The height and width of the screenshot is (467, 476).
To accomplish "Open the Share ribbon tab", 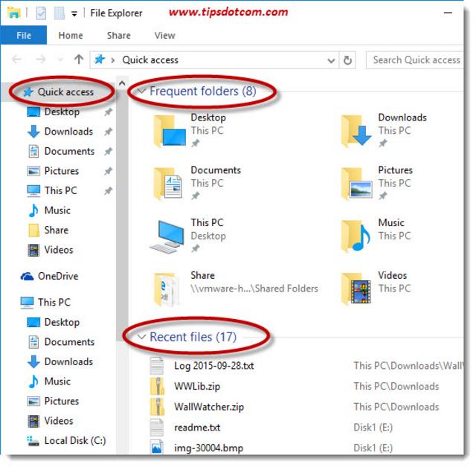I will pos(119,36).
